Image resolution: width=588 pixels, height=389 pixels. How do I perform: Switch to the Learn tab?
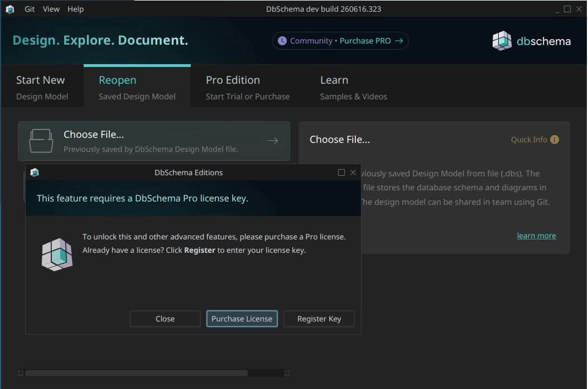pos(353,87)
